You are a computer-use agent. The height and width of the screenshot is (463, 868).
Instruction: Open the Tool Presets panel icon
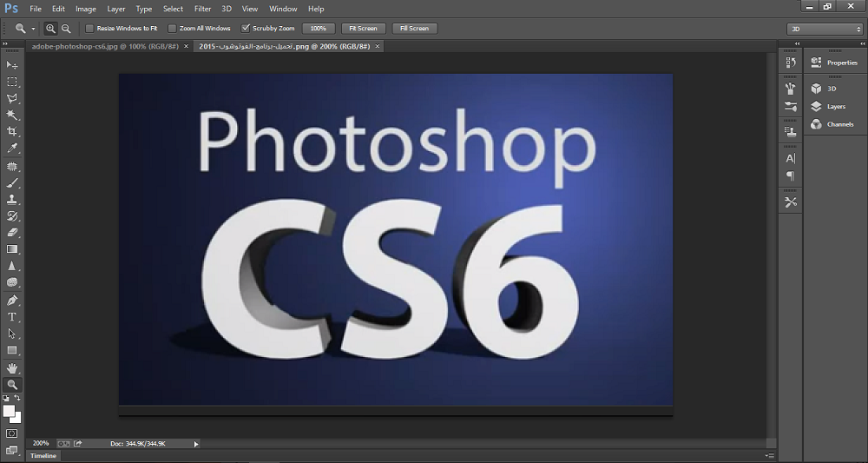click(x=791, y=202)
